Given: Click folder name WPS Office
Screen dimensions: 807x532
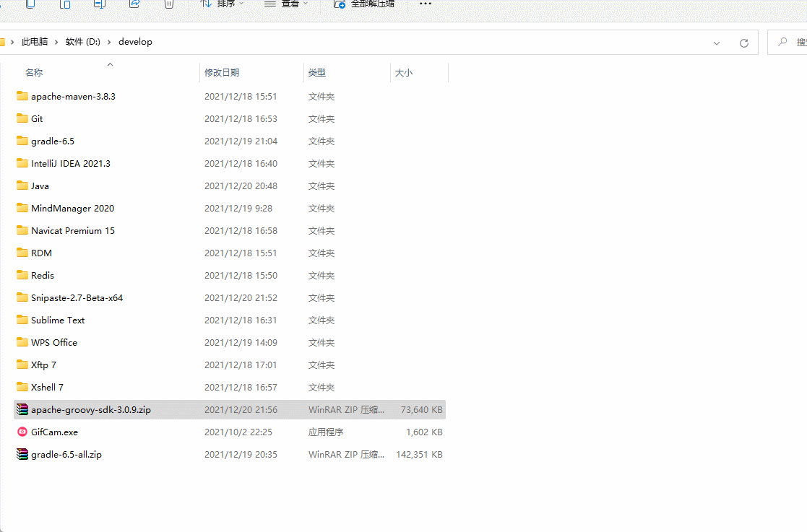Looking at the screenshot, I should coord(54,342).
